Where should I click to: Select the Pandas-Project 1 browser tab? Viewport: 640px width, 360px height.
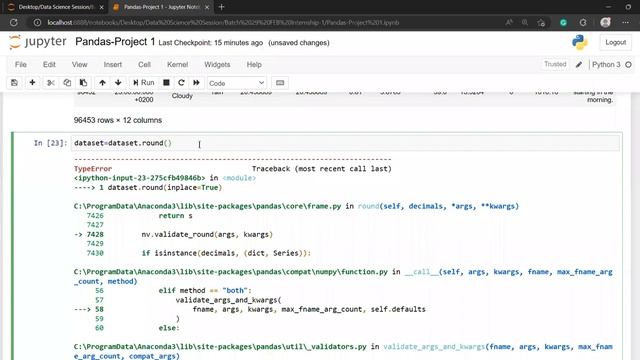pyautogui.click(x=162, y=7)
